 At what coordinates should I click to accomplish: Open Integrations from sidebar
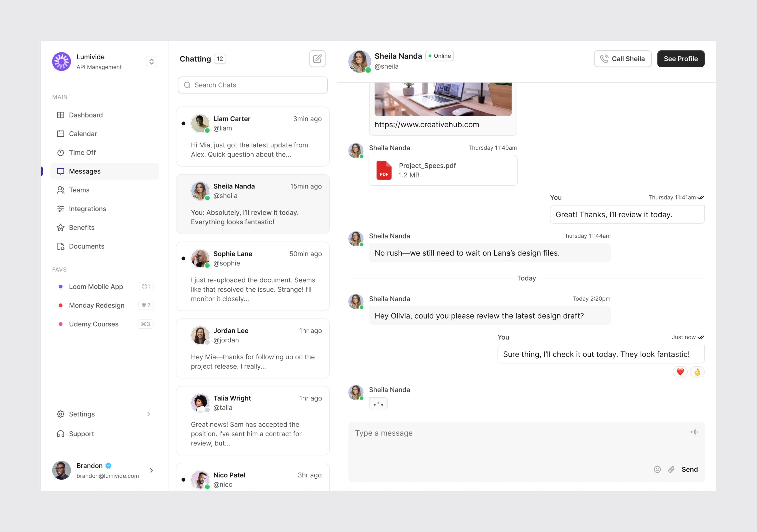pos(104,209)
